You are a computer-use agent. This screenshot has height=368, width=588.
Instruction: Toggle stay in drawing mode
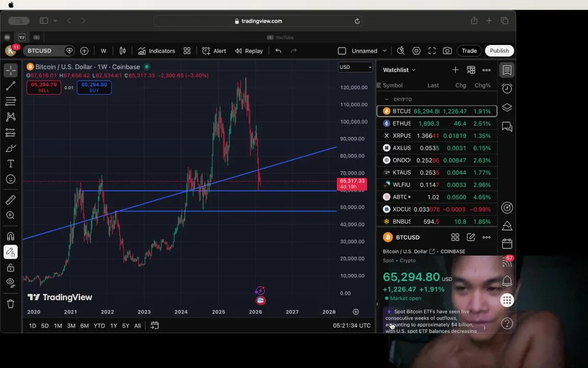click(11, 252)
